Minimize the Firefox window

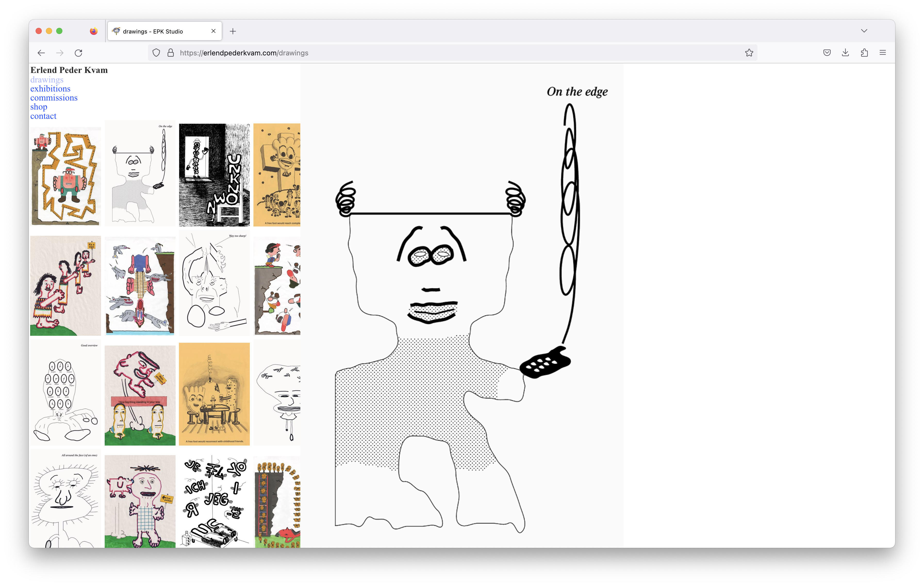[x=49, y=31]
